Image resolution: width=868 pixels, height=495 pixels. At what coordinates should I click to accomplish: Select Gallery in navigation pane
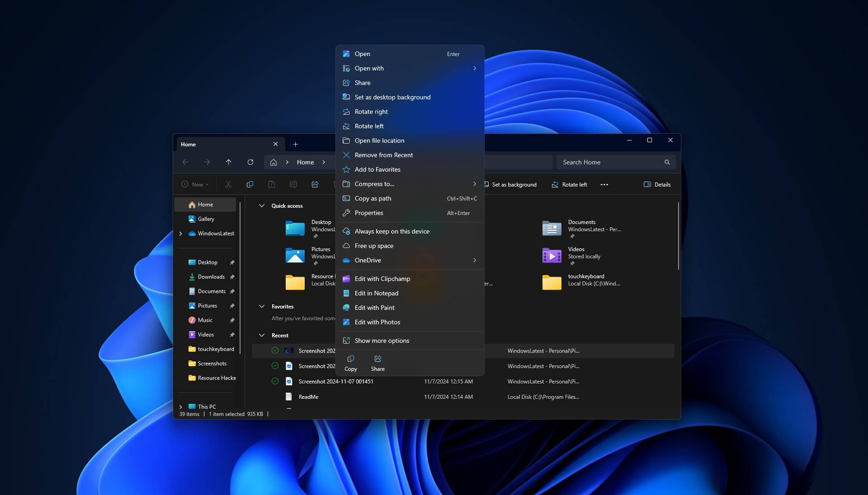click(206, 219)
